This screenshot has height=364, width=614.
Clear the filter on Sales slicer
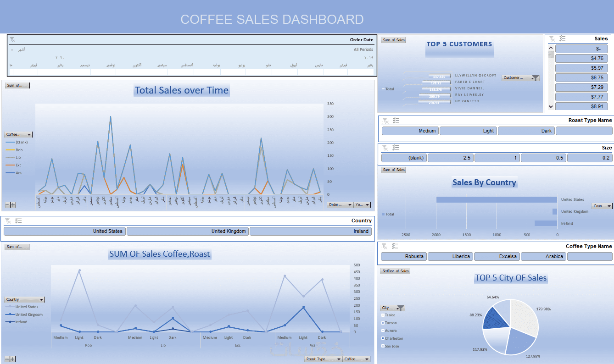point(552,39)
